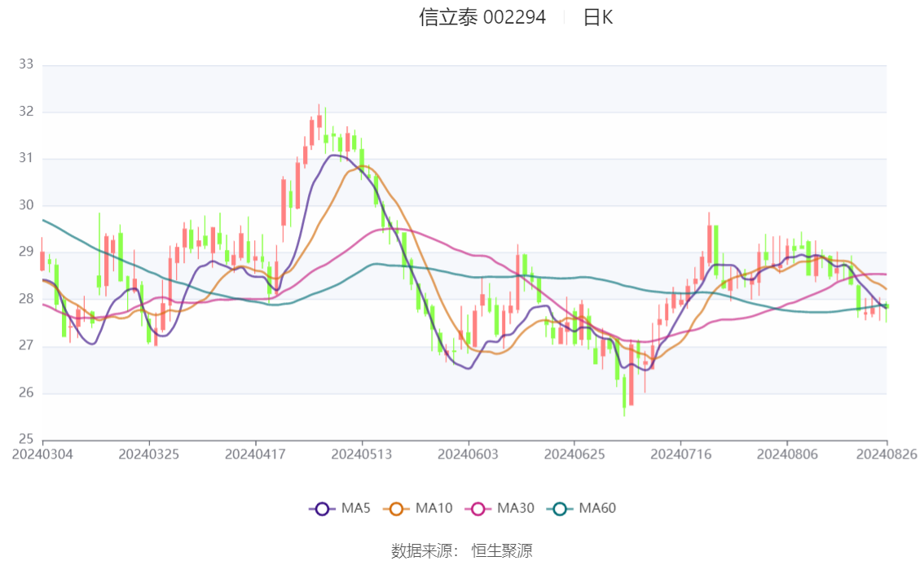Click the data source text 恒生聚源

click(x=502, y=551)
